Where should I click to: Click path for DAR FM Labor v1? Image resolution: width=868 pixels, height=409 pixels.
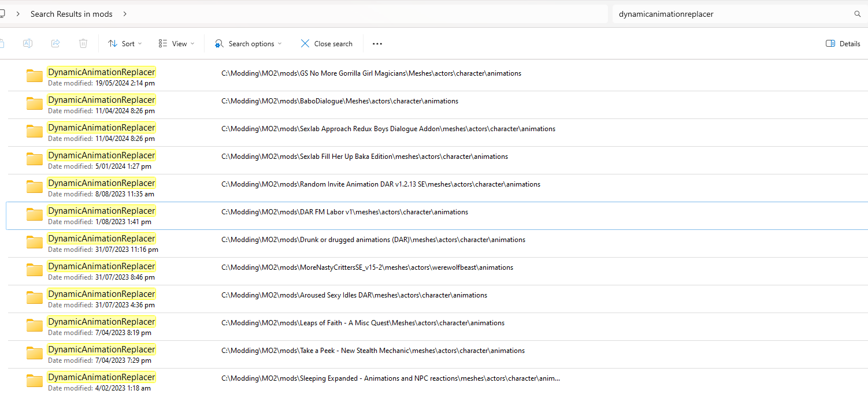(344, 212)
